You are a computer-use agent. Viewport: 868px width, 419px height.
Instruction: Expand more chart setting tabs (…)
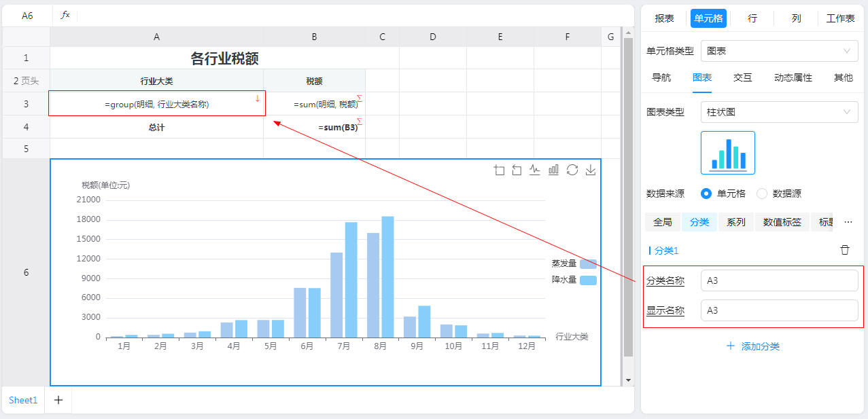point(848,222)
